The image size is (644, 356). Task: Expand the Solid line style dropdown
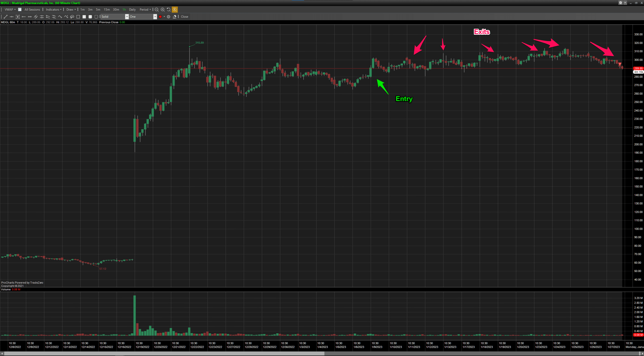click(127, 17)
